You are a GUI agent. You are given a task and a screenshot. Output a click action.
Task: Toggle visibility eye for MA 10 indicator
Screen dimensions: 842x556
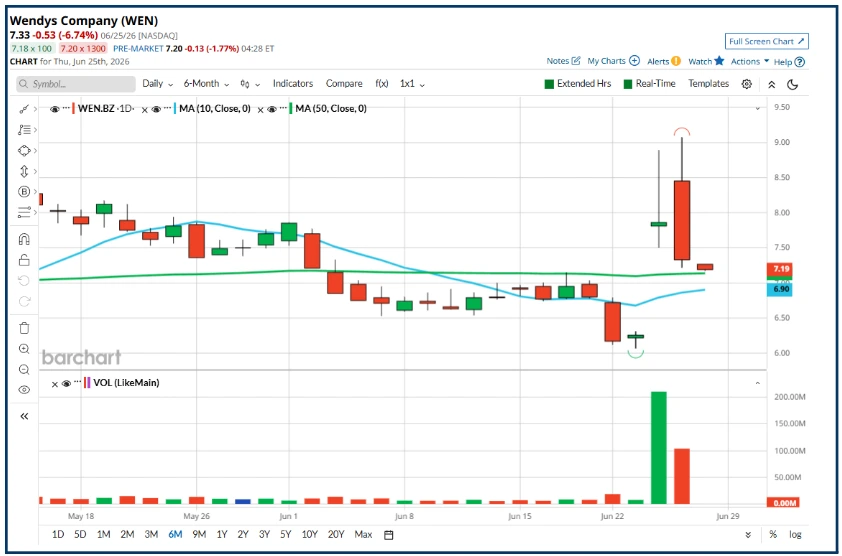[x=156, y=109]
